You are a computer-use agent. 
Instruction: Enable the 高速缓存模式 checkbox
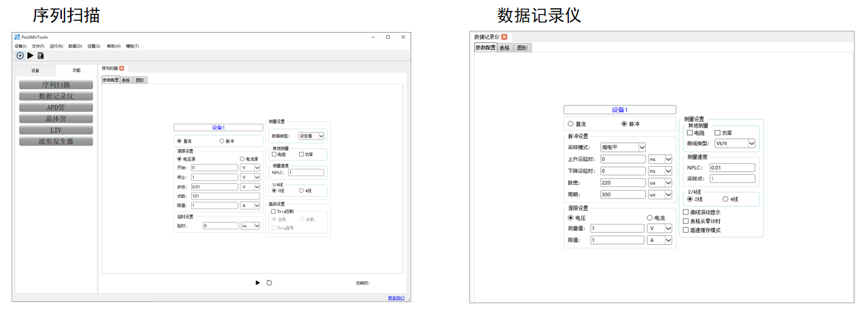pos(685,230)
